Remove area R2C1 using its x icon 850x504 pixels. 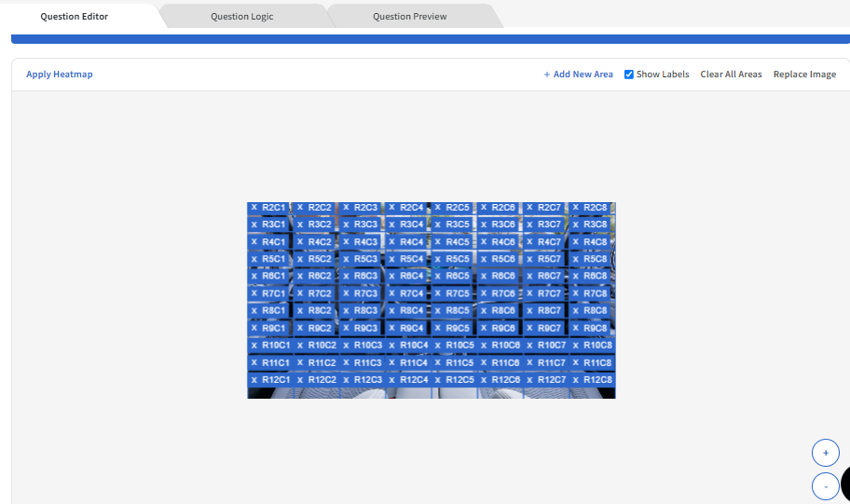tap(254, 208)
